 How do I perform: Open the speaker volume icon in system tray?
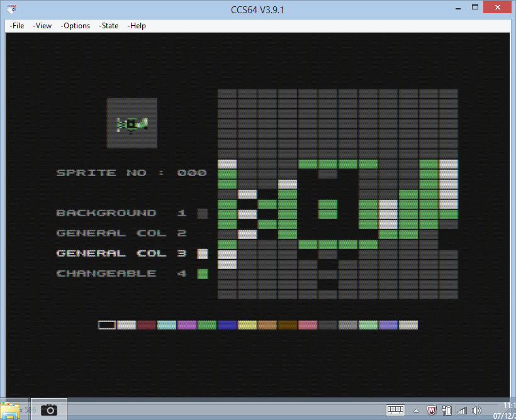(476, 411)
